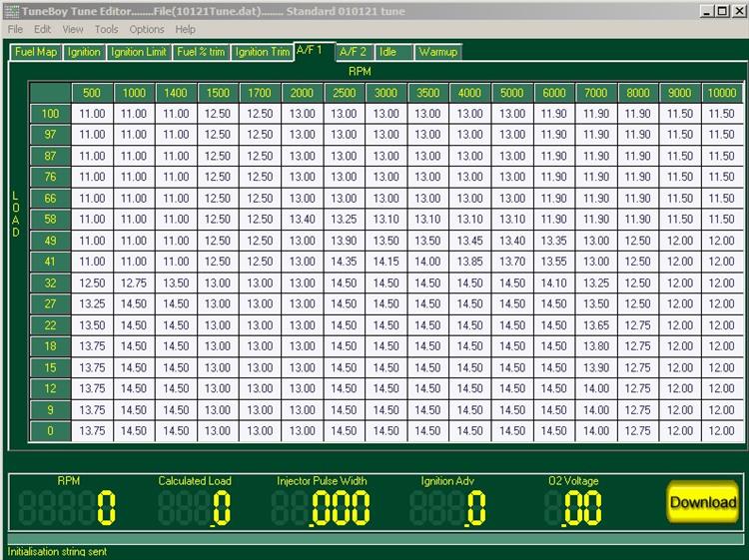Select the Fuel % trim tab

[x=201, y=52]
